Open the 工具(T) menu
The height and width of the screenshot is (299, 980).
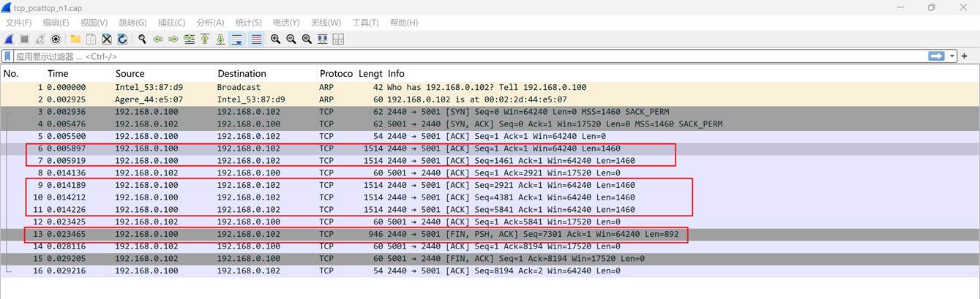click(x=365, y=23)
